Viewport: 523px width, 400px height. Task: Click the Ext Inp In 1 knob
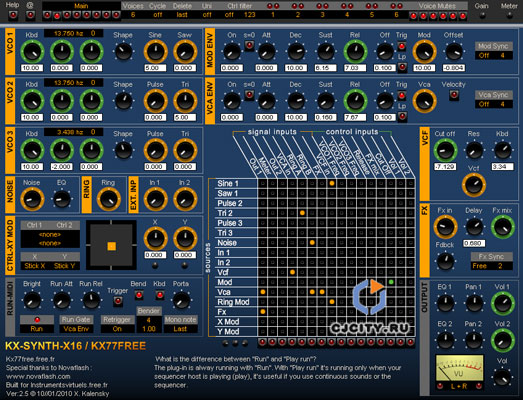pos(155,199)
